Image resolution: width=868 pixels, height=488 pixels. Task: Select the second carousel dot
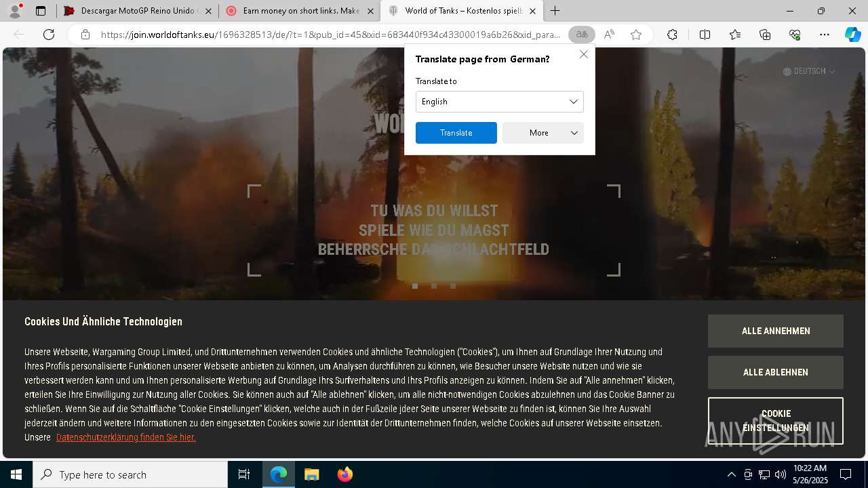pos(434,286)
